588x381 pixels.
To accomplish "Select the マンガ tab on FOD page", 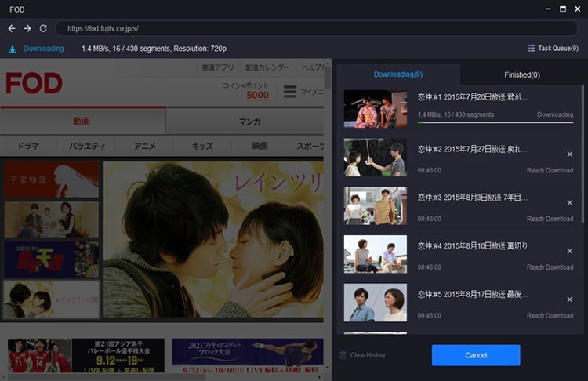I will pos(245,122).
